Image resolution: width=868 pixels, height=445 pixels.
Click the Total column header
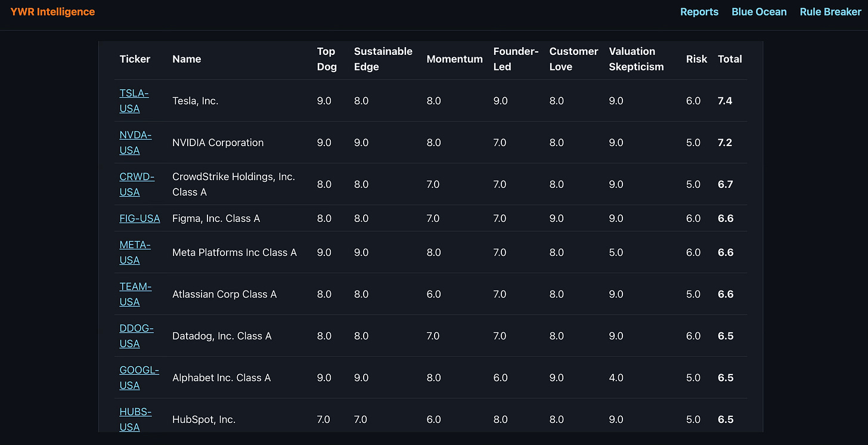[x=730, y=59]
